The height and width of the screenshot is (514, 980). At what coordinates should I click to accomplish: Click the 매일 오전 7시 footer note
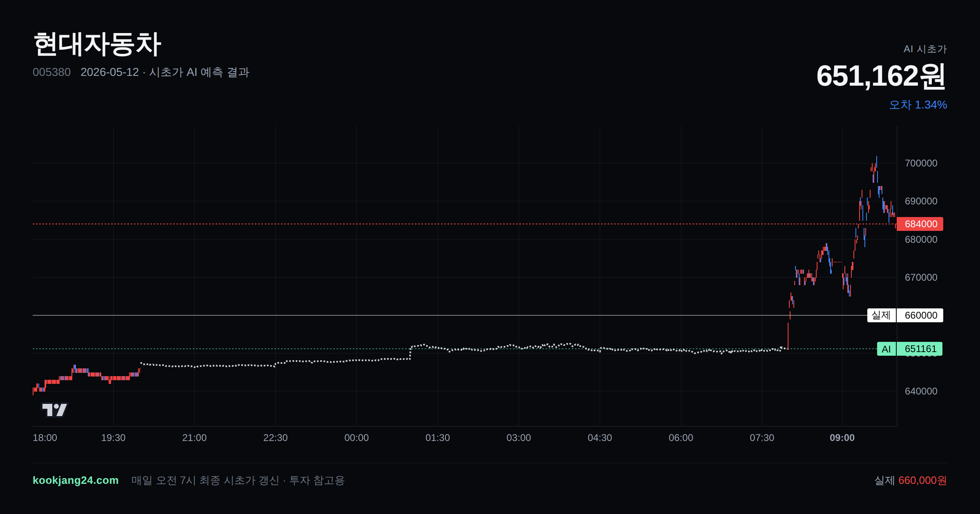tap(238, 480)
